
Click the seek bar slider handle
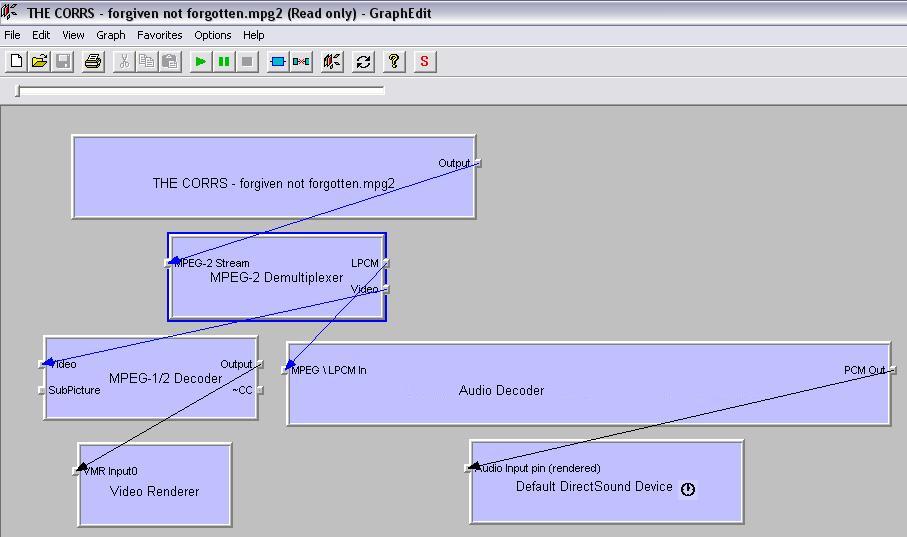click(18, 91)
